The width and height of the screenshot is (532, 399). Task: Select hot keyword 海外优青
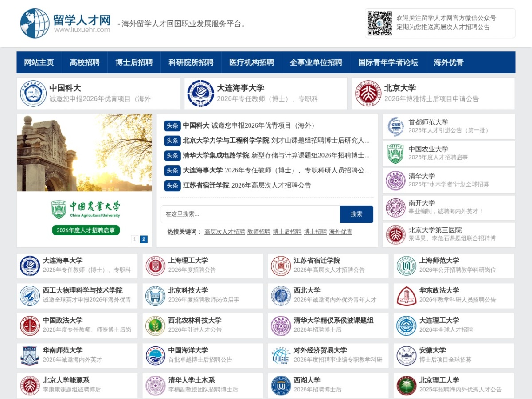[x=341, y=231]
